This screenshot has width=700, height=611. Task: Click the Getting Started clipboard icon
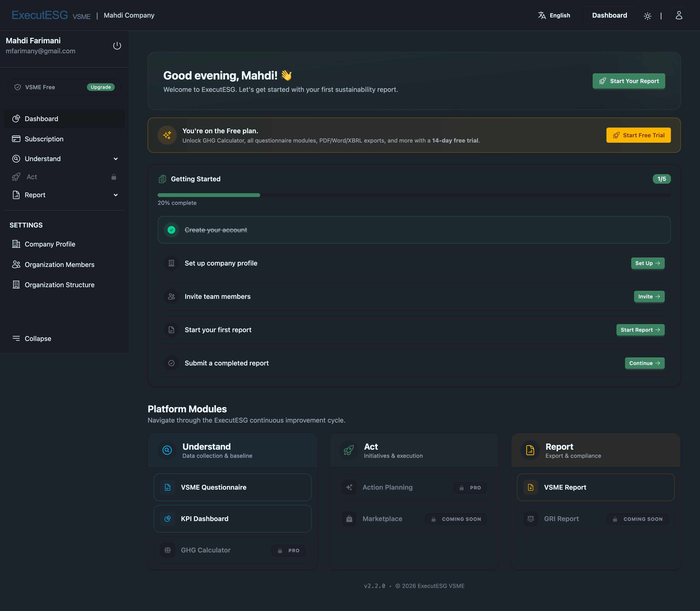tap(162, 179)
